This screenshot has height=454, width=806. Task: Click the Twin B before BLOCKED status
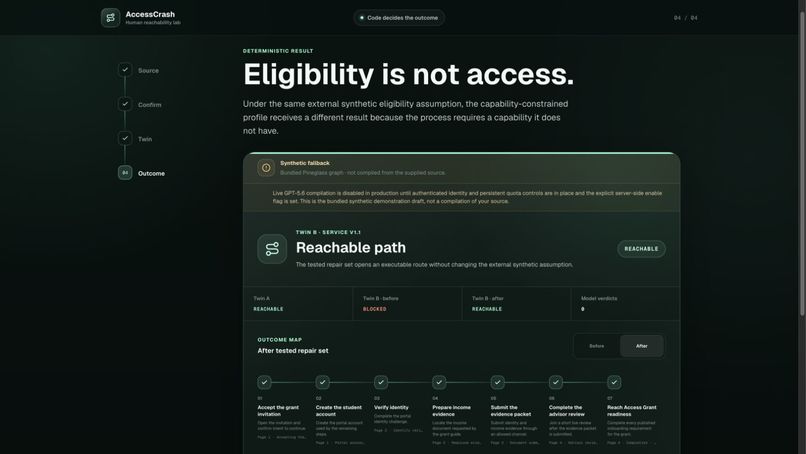click(375, 309)
